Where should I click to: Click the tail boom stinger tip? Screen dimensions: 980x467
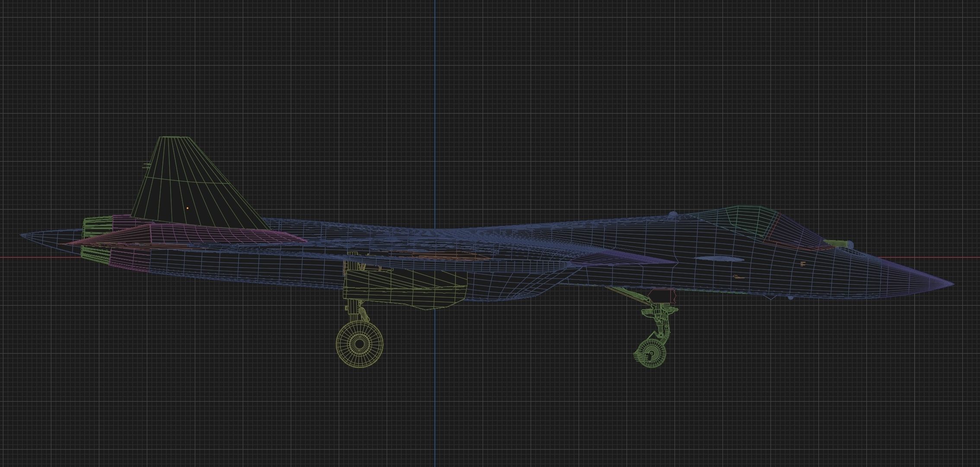pos(22,235)
